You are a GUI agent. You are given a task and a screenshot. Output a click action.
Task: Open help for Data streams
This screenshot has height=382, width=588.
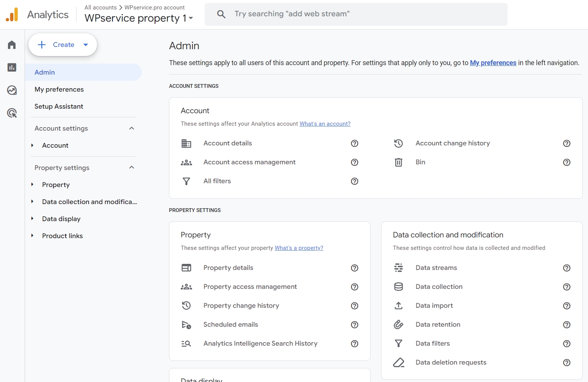point(567,268)
